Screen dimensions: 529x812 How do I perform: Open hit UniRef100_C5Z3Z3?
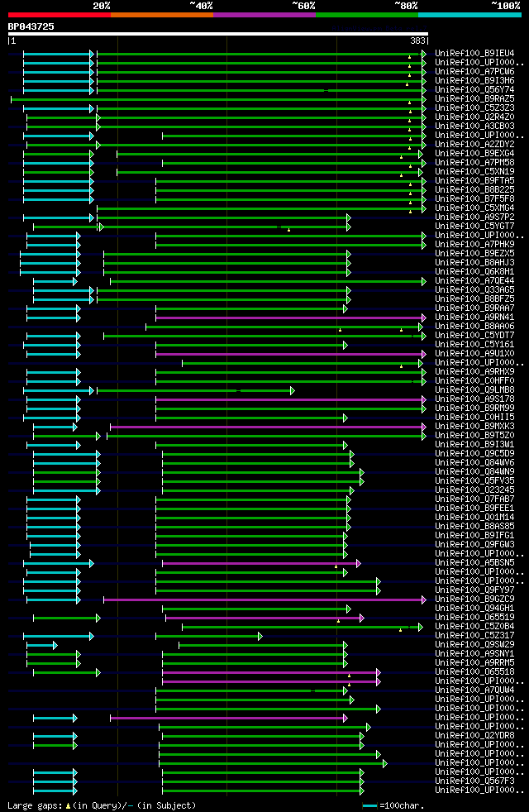point(474,108)
